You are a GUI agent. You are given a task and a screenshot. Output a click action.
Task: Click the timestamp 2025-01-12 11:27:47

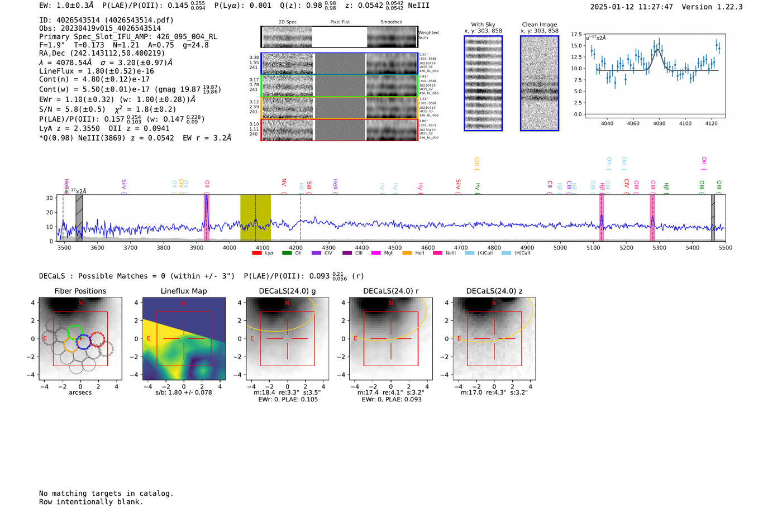632,7
